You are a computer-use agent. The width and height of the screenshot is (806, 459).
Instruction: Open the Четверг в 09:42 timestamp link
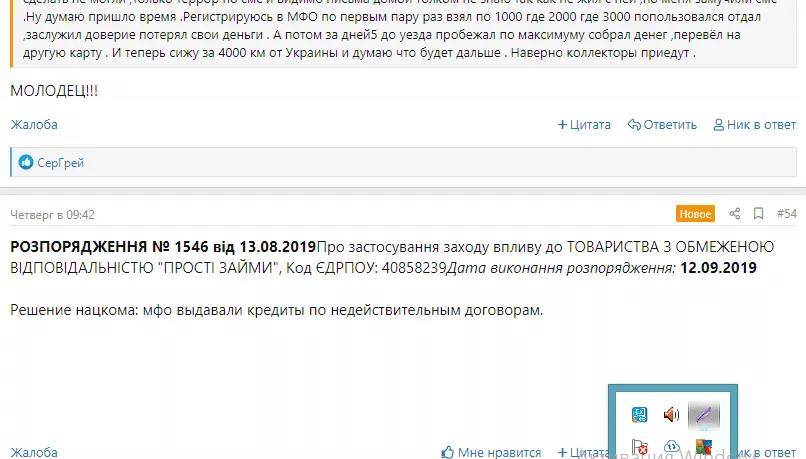coord(52,214)
